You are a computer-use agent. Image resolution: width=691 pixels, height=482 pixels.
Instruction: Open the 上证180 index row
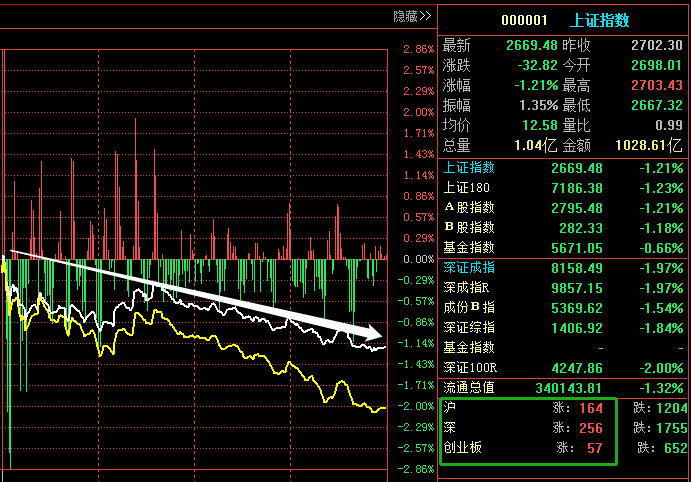(563, 188)
